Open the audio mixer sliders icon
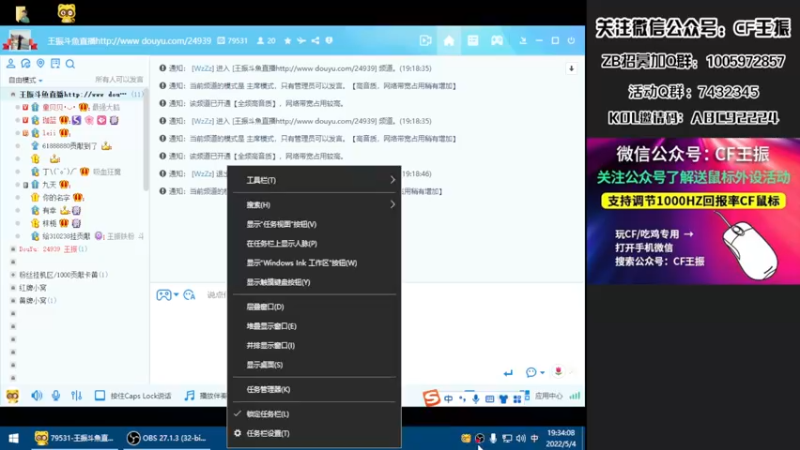This screenshot has width=800, height=450. (x=77, y=396)
